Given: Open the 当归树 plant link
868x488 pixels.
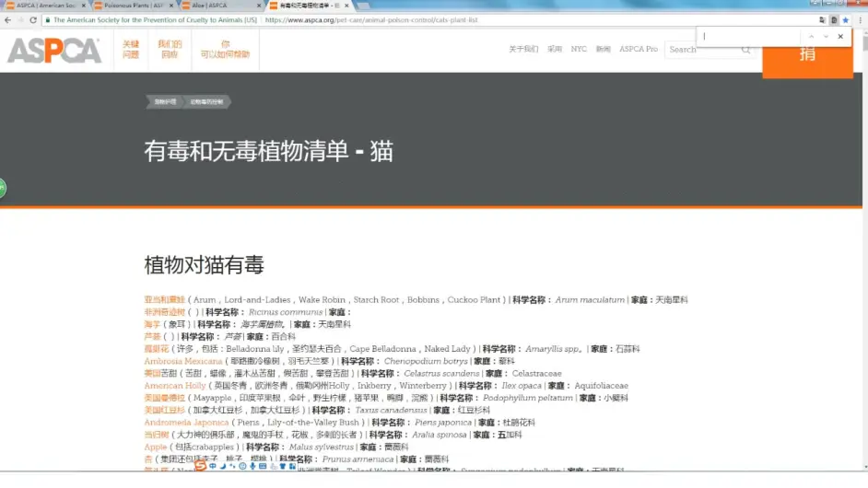Looking at the screenshot, I should coord(156,435).
